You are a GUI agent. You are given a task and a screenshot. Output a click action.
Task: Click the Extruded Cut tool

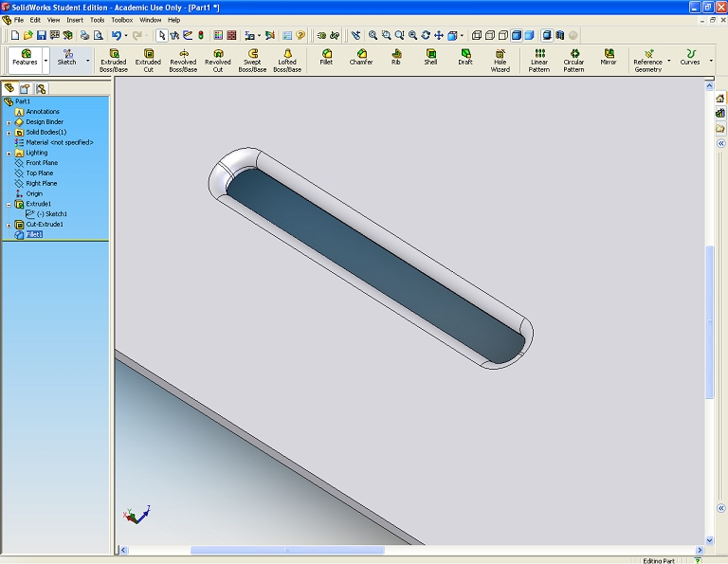148,61
